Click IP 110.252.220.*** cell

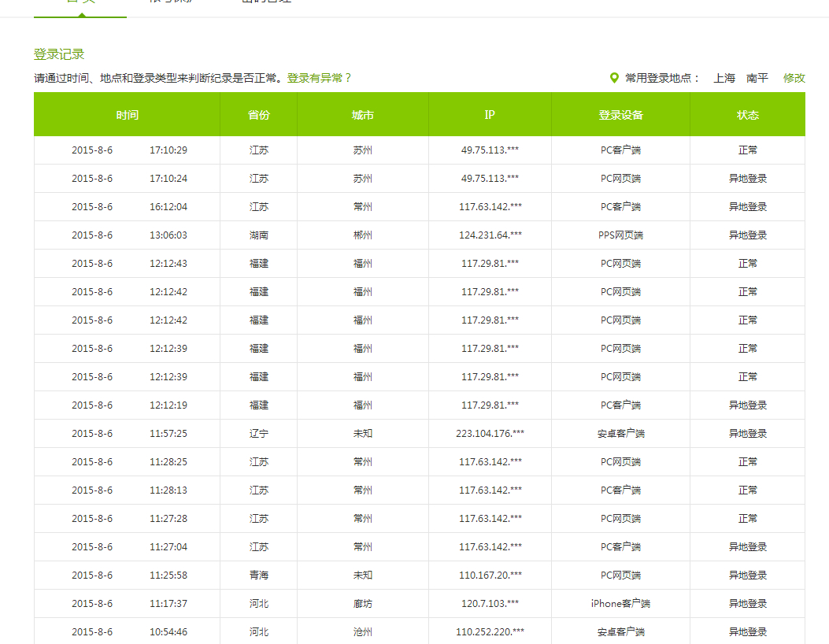pos(490,632)
